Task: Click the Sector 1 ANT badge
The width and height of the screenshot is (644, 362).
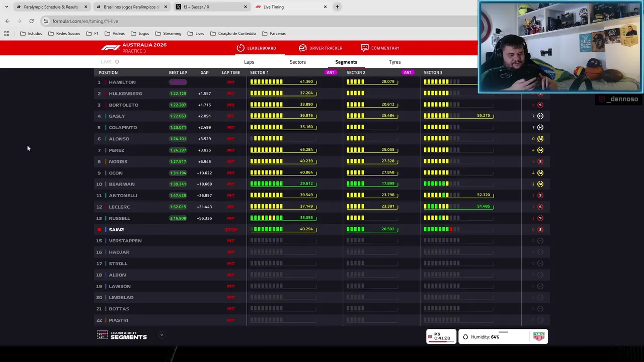Action: pyautogui.click(x=331, y=72)
